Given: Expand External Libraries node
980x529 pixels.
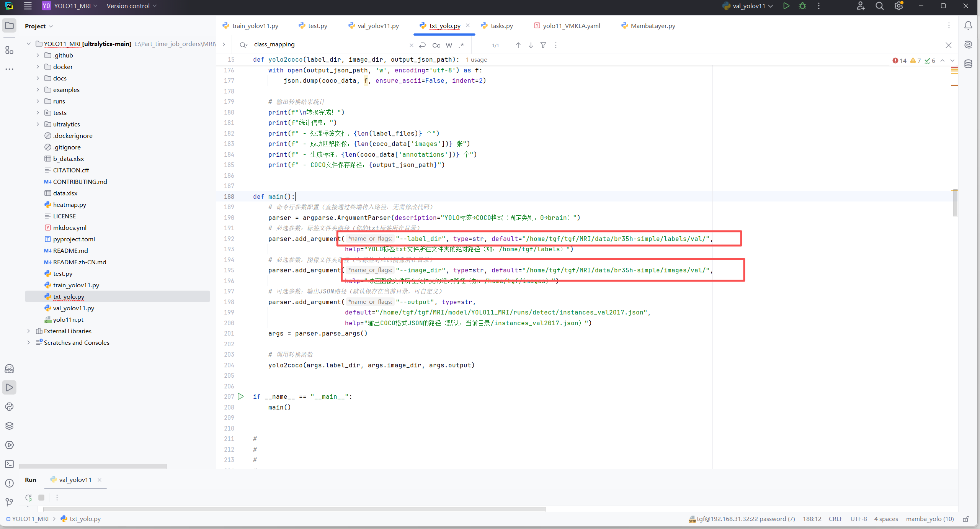Looking at the screenshot, I should [29, 331].
